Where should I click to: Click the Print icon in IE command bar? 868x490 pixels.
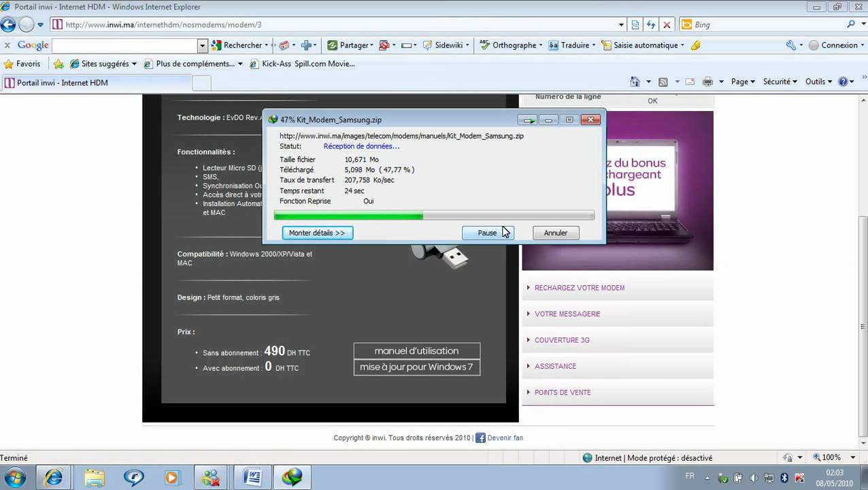(x=707, y=82)
